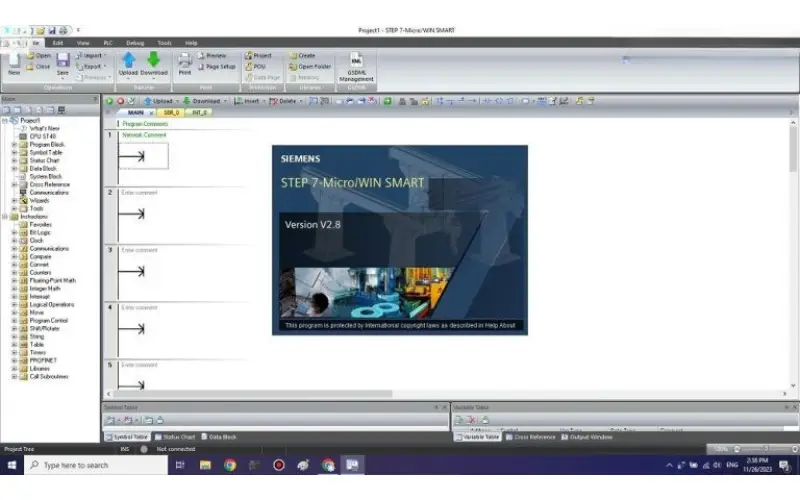The image size is (800, 500).
Task: Switch to the INT_0 tab
Action: click(199, 112)
